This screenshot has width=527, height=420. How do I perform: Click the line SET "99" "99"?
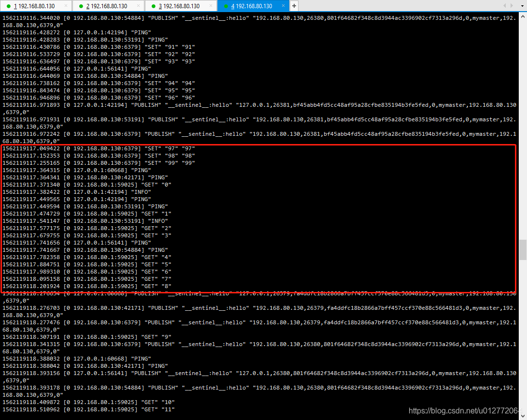click(99, 163)
